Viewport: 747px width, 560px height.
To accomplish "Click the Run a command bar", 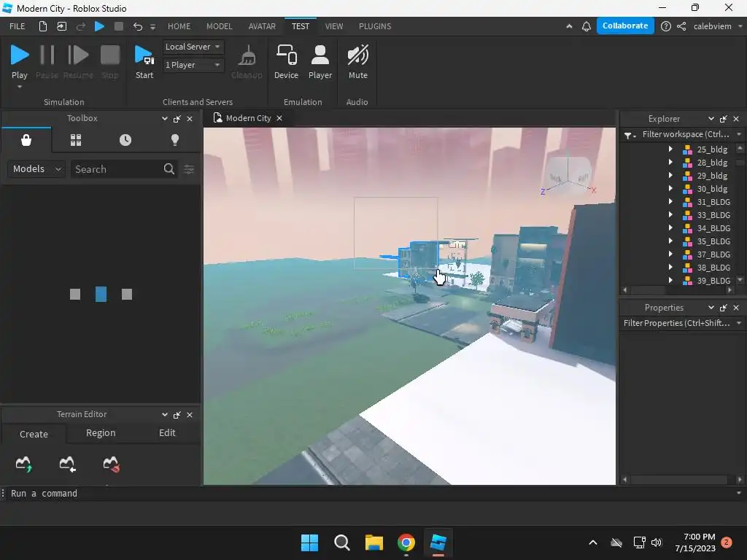I will click(371, 494).
